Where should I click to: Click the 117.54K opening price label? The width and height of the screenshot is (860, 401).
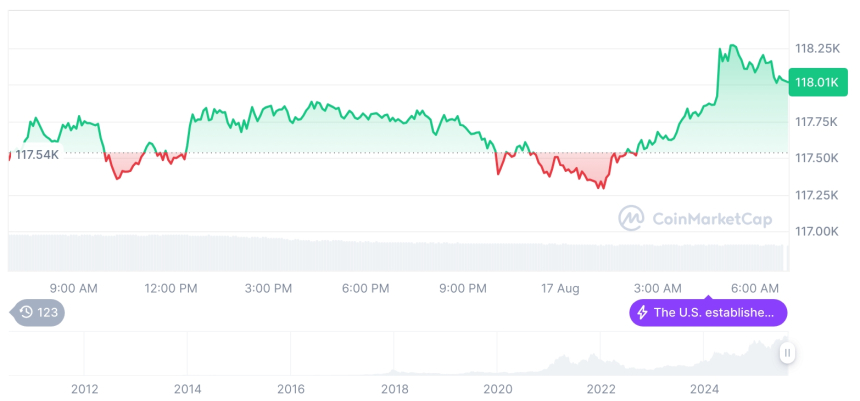37,155
